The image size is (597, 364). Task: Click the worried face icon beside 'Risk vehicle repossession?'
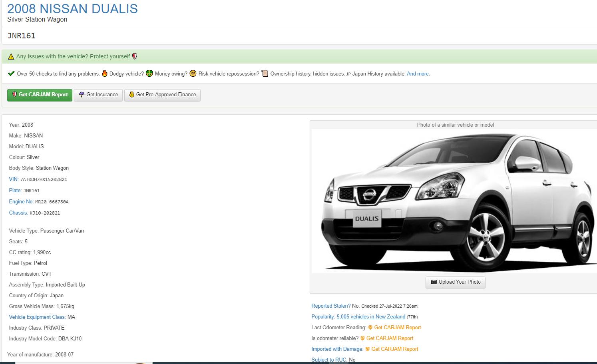coord(193,74)
